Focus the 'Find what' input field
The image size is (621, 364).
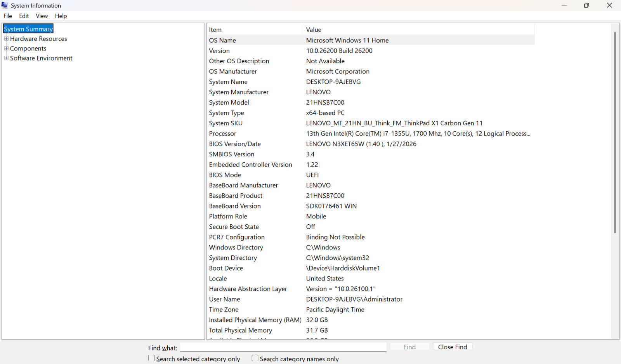tap(283, 347)
